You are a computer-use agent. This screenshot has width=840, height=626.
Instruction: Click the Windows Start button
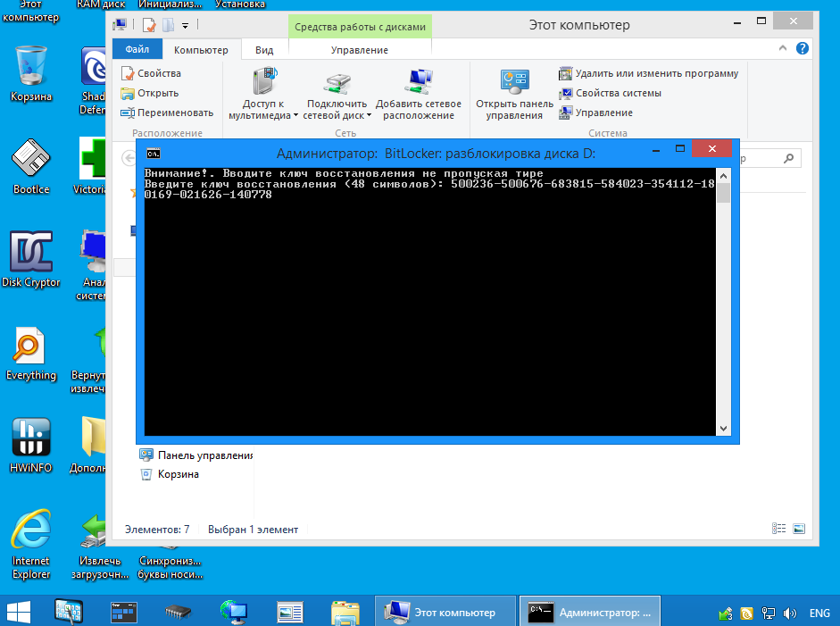(x=20, y=613)
